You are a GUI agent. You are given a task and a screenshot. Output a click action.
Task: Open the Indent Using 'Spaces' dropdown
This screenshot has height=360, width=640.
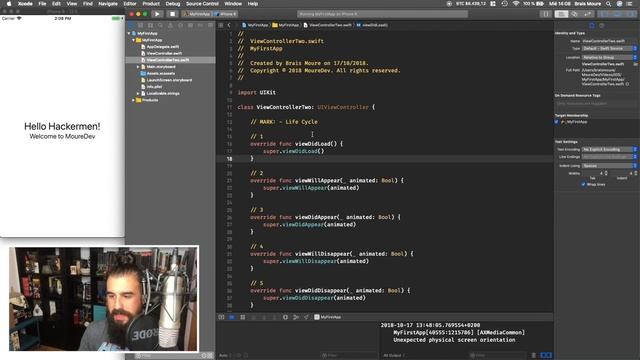click(x=609, y=166)
